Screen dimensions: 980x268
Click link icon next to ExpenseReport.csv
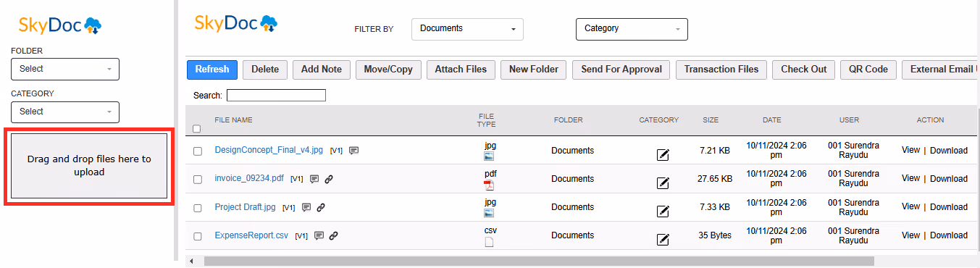click(x=334, y=235)
